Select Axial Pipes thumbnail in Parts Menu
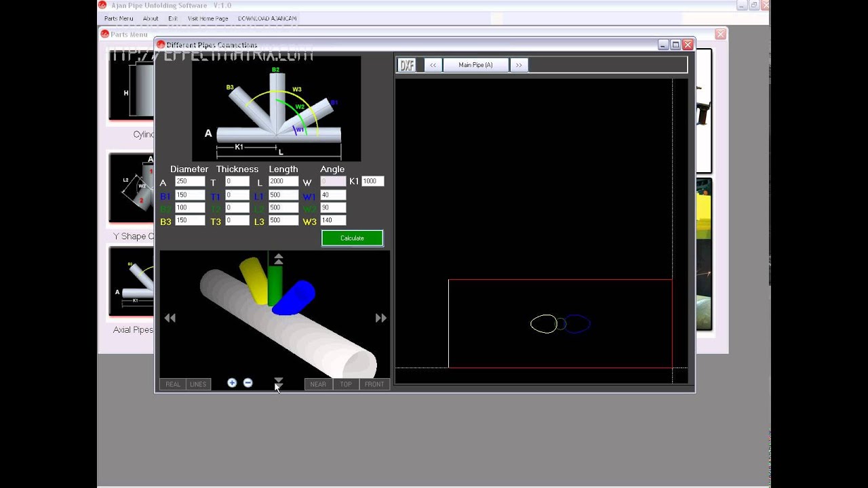This screenshot has width=868, height=488. tap(132, 281)
